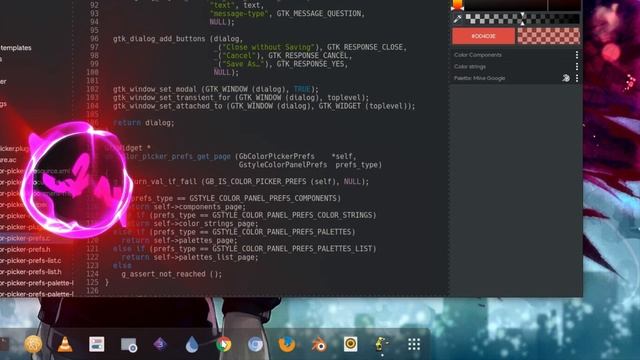Expand the Color strings section
640x360 pixels.
coord(470,67)
